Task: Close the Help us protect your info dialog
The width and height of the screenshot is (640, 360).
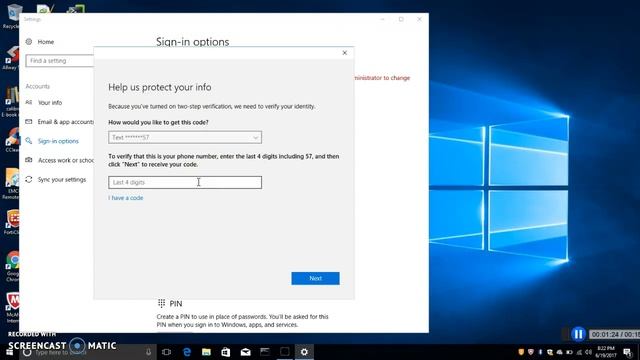Action: click(344, 53)
